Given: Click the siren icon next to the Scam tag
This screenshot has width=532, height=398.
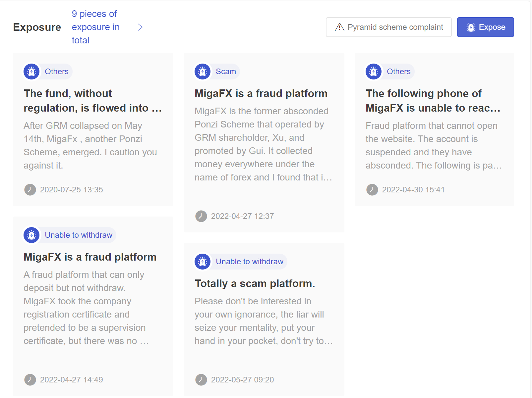Looking at the screenshot, I should point(203,72).
